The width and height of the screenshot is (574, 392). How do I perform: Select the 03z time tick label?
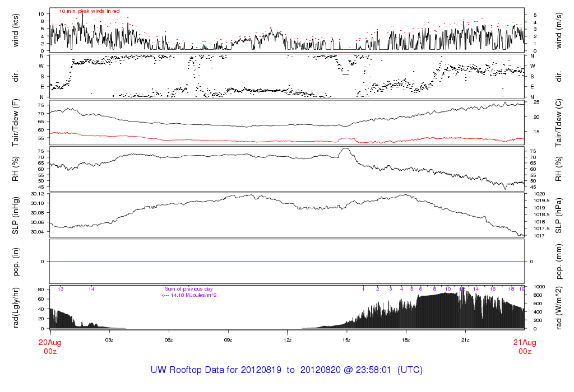coord(109,340)
